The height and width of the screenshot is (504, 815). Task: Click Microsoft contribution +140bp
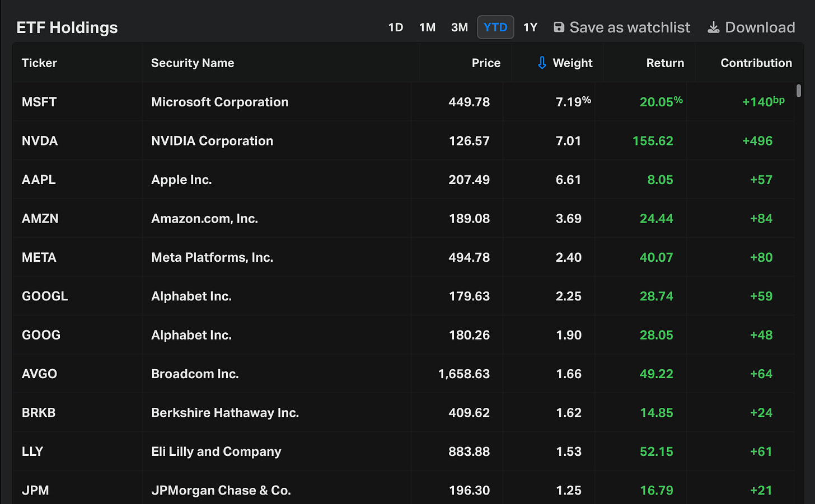764,102
